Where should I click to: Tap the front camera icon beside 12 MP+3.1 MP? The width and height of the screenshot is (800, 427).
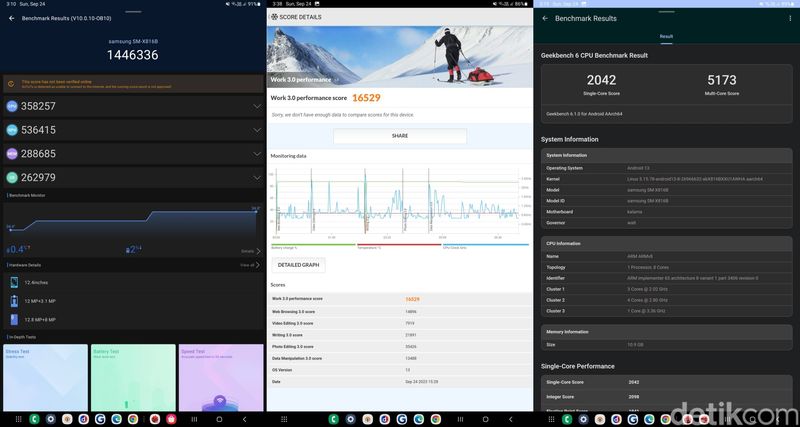pos(14,301)
